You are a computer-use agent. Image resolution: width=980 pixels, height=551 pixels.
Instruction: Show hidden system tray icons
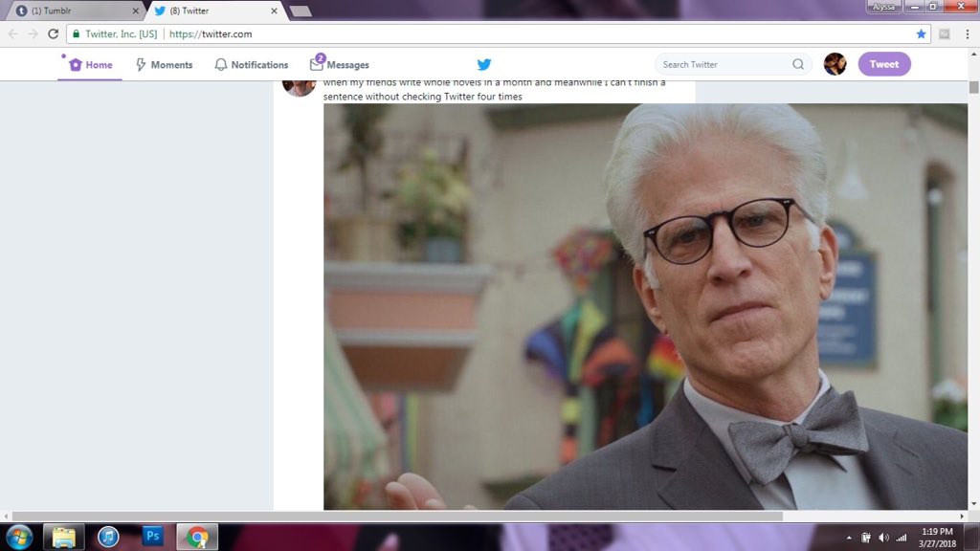coord(849,538)
